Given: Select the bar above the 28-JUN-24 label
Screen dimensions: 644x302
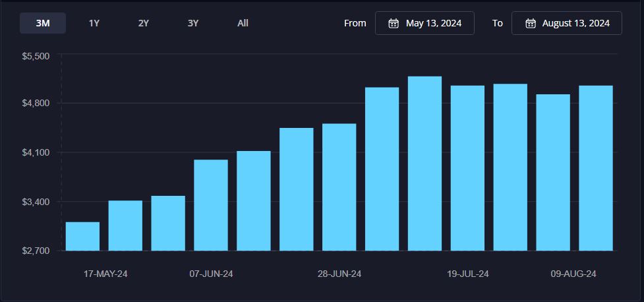Looking at the screenshot, I should (x=339, y=187).
